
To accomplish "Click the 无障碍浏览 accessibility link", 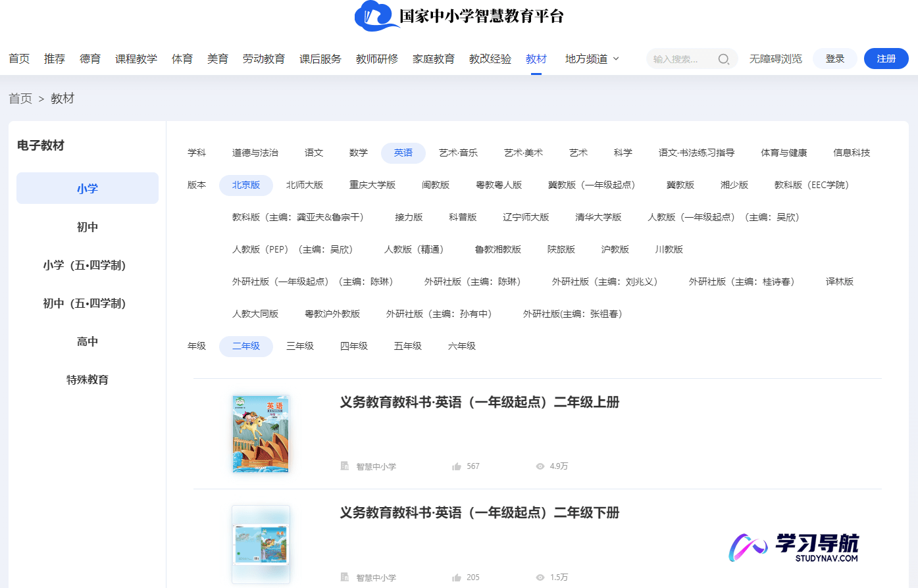I will (x=775, y=58).
